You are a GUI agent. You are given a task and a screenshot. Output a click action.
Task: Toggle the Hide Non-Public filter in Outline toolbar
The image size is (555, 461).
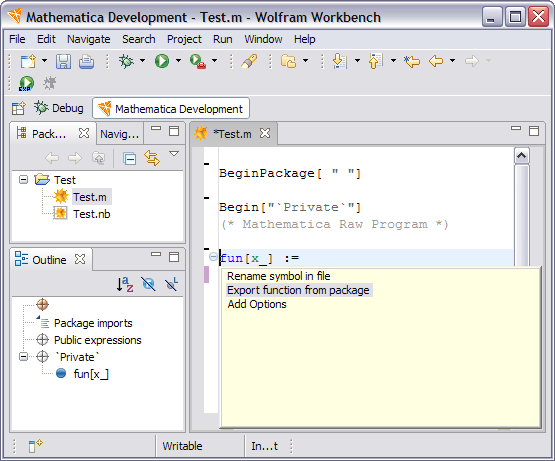tap(148, 284)
